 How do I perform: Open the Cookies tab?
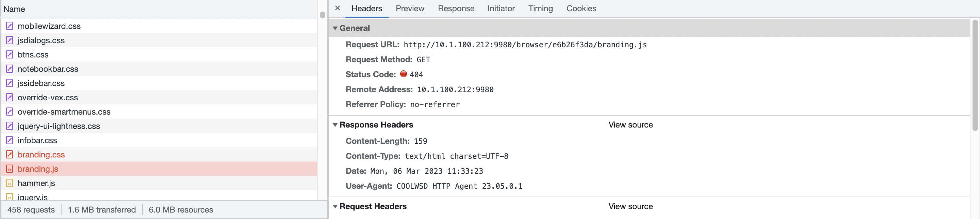pyautogui.click(x=581, y=9)
